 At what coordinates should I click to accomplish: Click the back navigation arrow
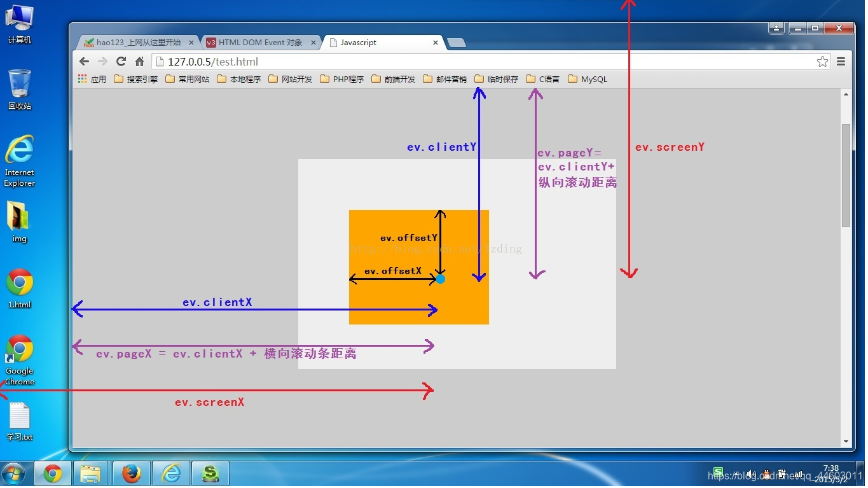84,61
